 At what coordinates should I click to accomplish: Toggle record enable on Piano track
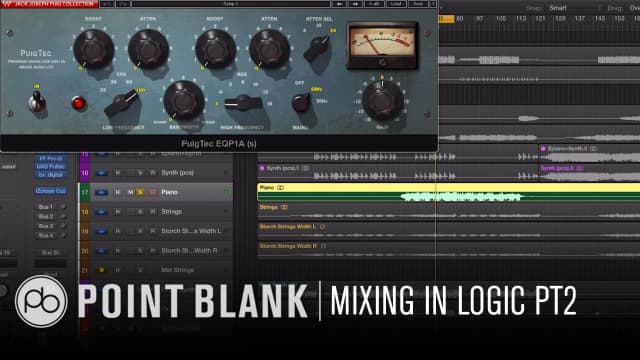(x=153, y=192)
